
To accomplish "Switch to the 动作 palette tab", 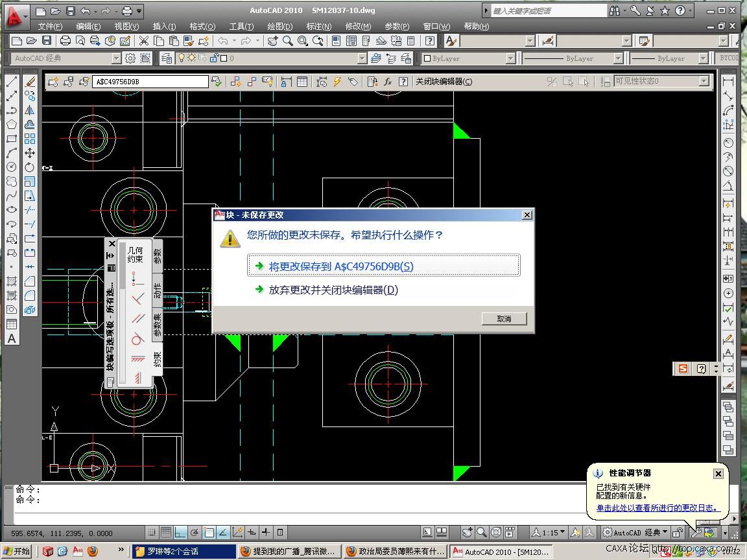I will [x=157, y=291].
